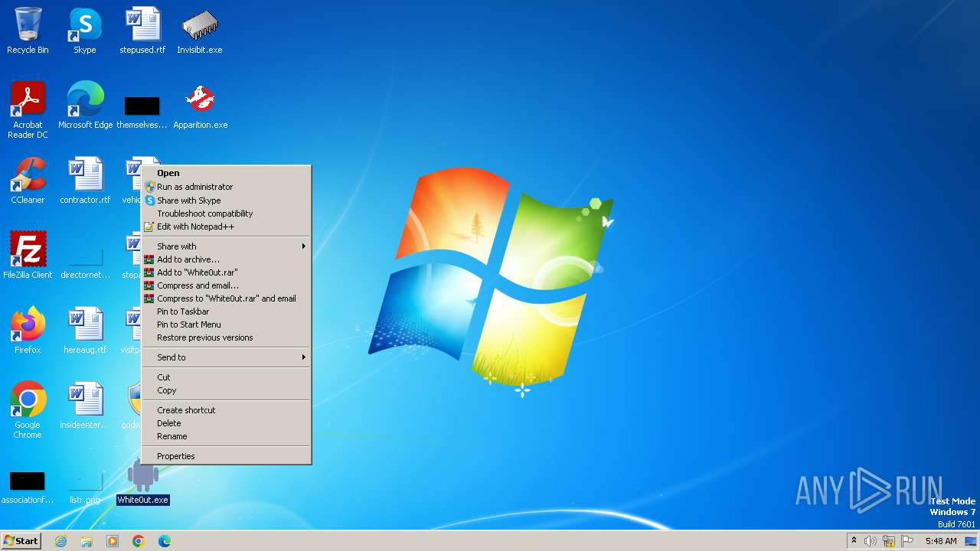Choose Restore previous versions
Screen dimensions: 980x551
pos(227,337)
